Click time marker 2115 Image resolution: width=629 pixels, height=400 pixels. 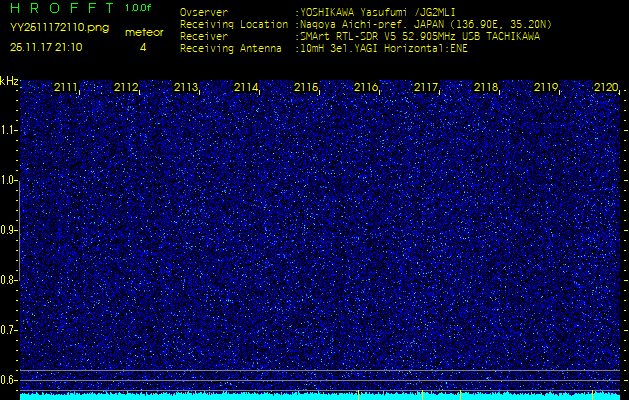[x=306, y=87]
